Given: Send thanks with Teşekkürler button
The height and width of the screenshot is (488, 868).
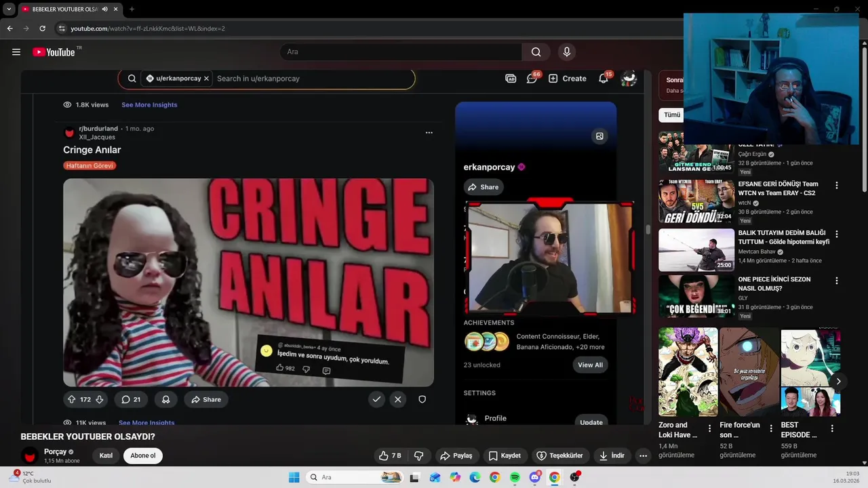Looking at the screenshot, I should (559, 455).
